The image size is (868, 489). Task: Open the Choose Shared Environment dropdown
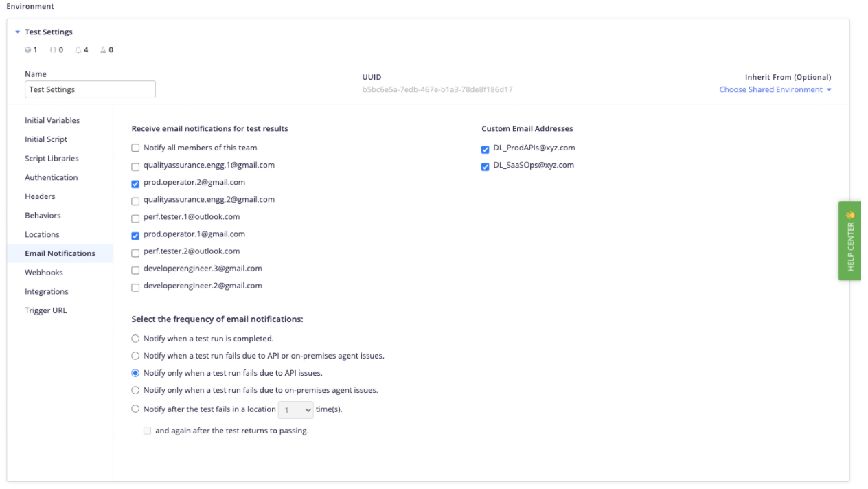coord(775,89)
